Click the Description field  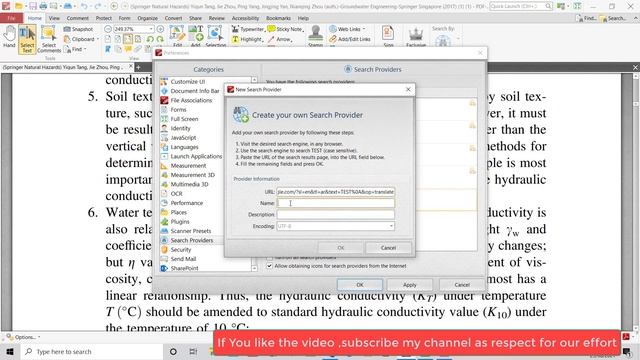click(x=336, y=214)
